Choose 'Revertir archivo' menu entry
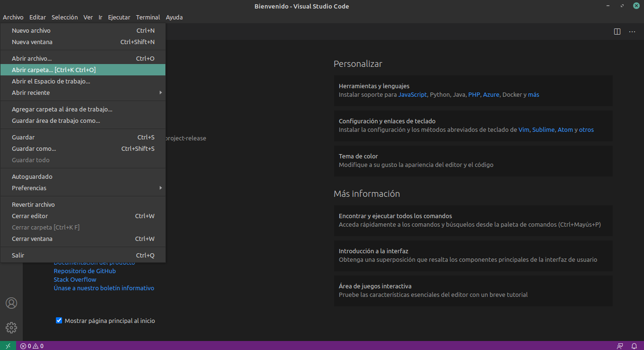This screenshot has height=350, width=644. coord(83,204)
